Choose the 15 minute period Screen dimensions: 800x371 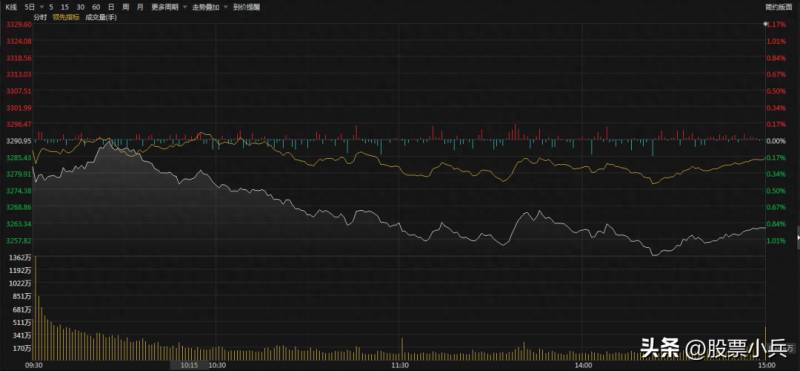click(x=64, y=8)
